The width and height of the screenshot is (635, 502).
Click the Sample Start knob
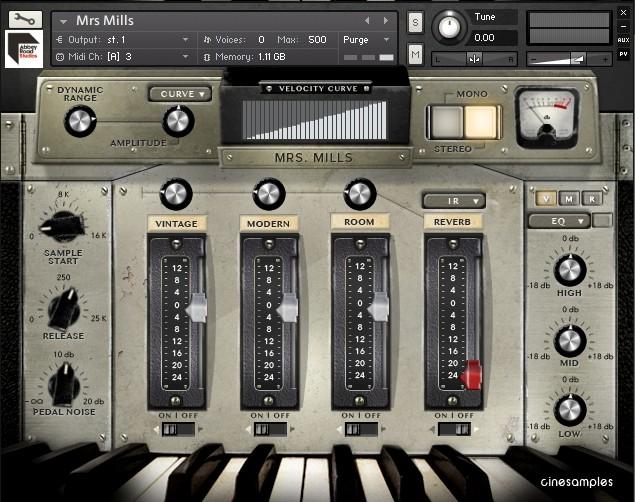click(x=63, y=226)
